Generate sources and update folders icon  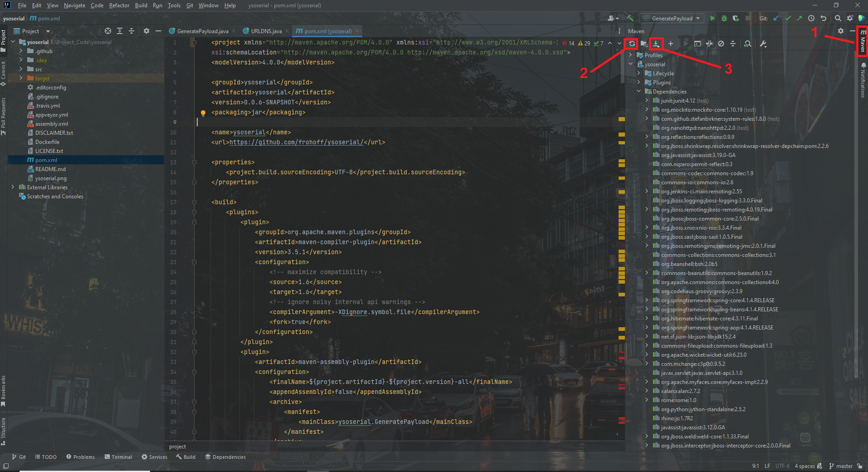coord(644,44)
